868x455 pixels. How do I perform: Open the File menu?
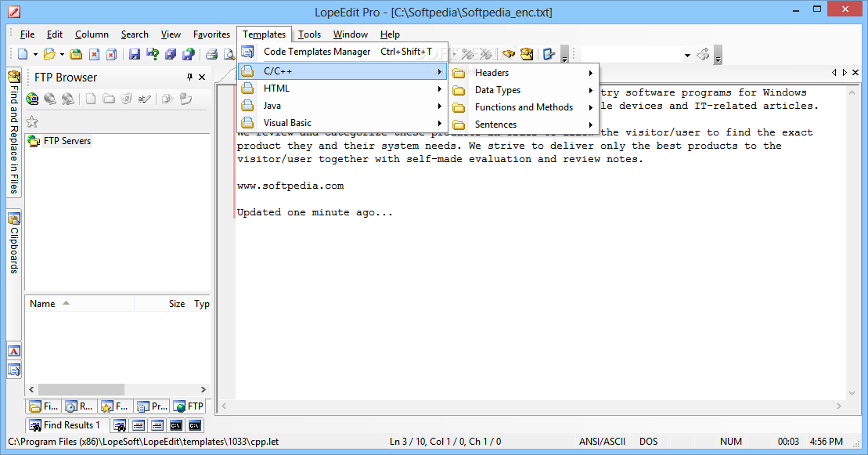[x=27, y=34]
